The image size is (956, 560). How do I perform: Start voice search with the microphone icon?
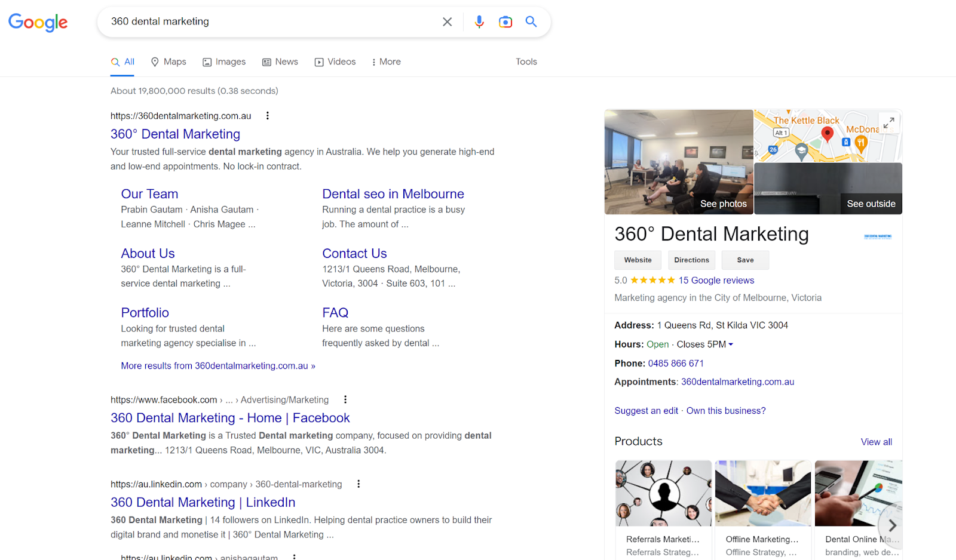[479, 22]
